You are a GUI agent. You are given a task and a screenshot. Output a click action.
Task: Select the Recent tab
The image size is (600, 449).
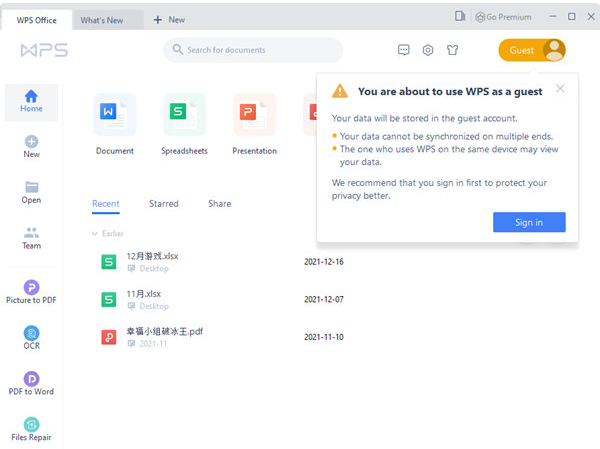106,204
